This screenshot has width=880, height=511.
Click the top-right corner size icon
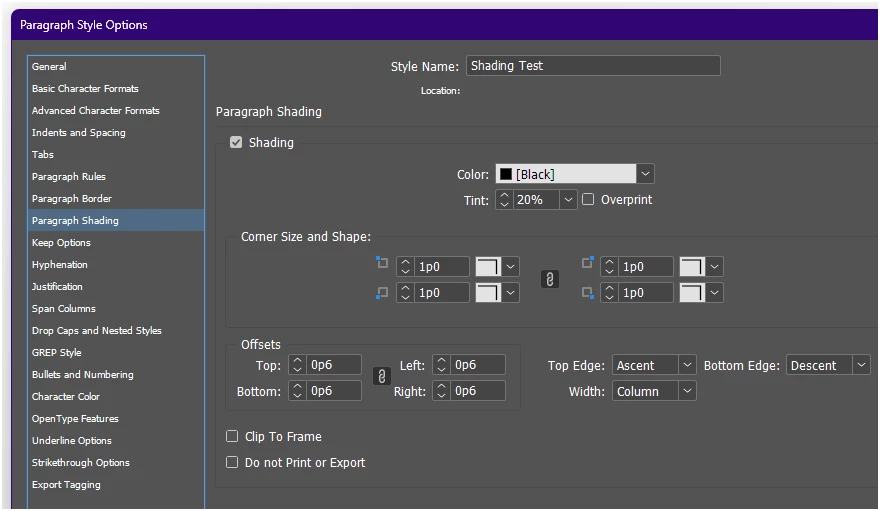coord(588,263)
